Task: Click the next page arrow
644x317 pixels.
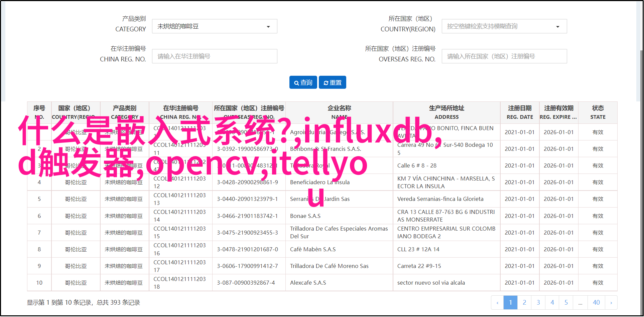Action: (611, 302)
